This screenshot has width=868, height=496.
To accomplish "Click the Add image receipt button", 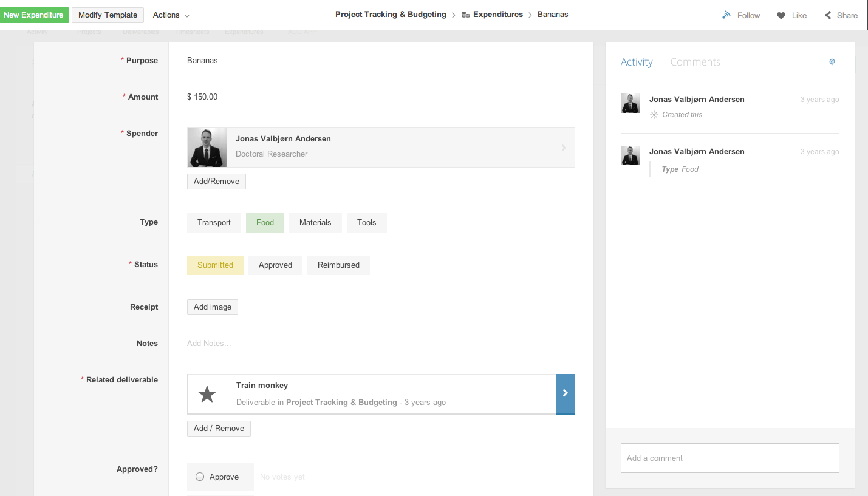I will tap(212, 307).
